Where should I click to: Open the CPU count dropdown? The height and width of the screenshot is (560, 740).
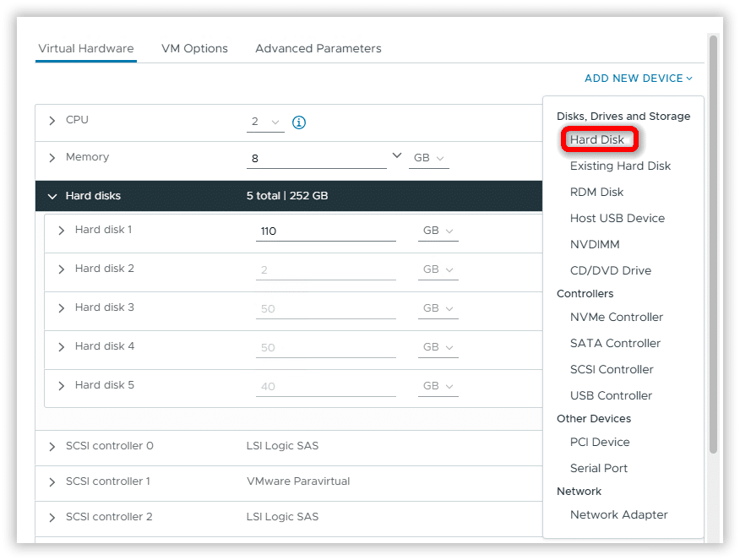[265, 122]
